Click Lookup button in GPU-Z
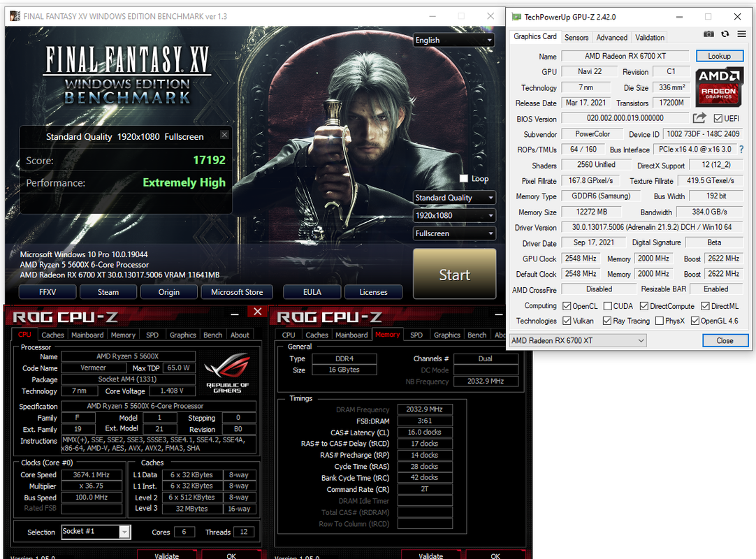The height and width of the screenshot is (559, 756). click(x=720, y=56)
